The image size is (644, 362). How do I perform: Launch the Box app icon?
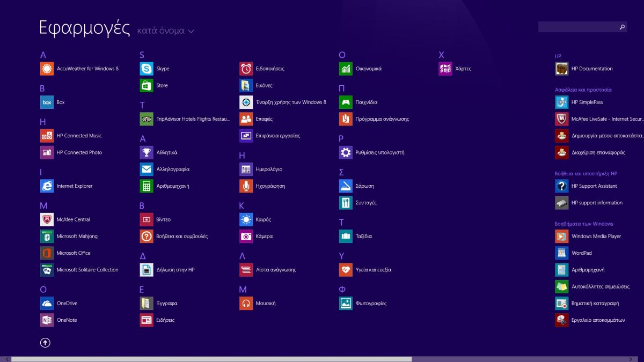(x=47, y=102)
